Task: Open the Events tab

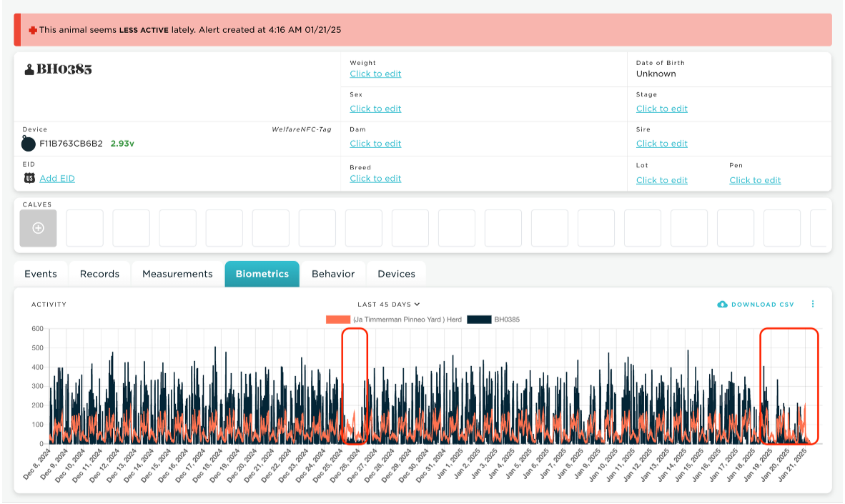Action: click(41, 274)
